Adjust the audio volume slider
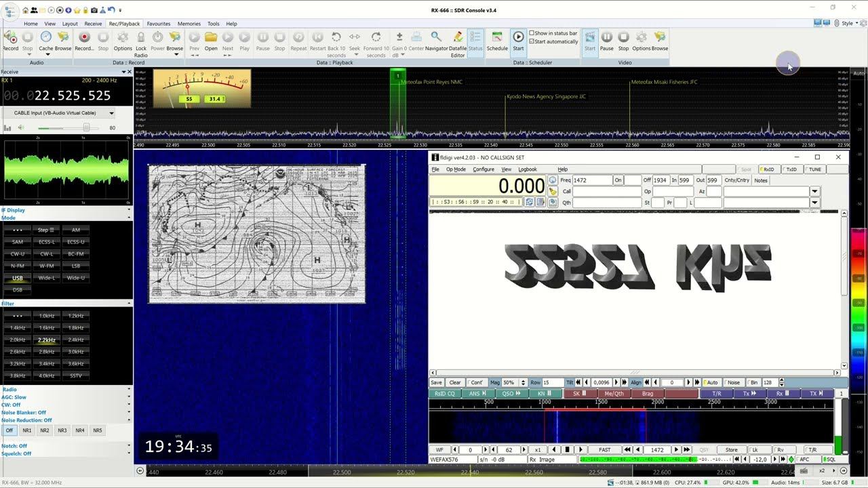The height and width of the screenshot is (488, 868). click(x=85, y=127)
